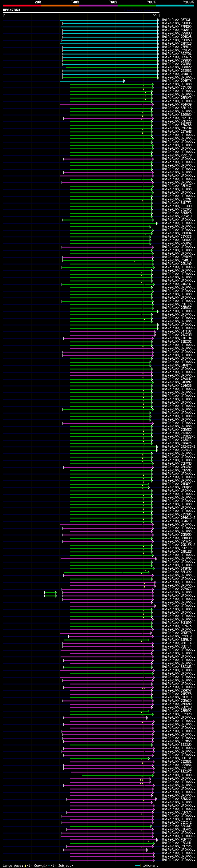197x868 pixels.
Task: Select the UniRef100_Q9SU81 label
Action: [177, 64]
